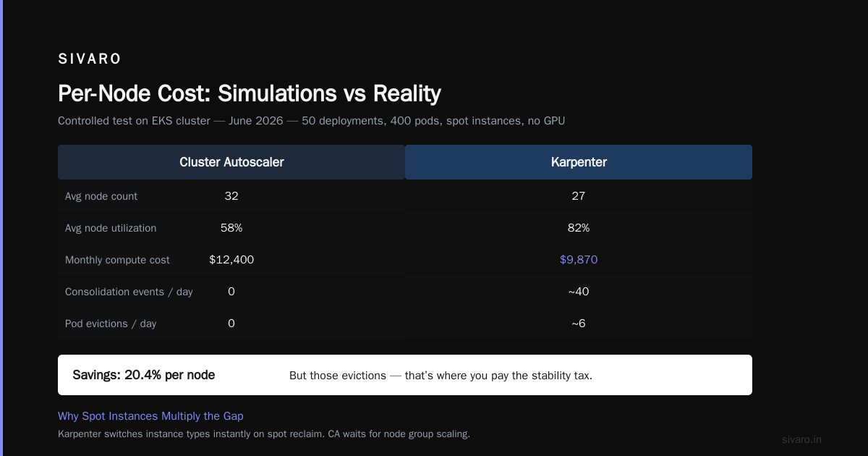This screenshot has height=456, width=868.
Task: Click the Cluster Autoscaler $12,400 cost value
Action: (x=231, y=260)
